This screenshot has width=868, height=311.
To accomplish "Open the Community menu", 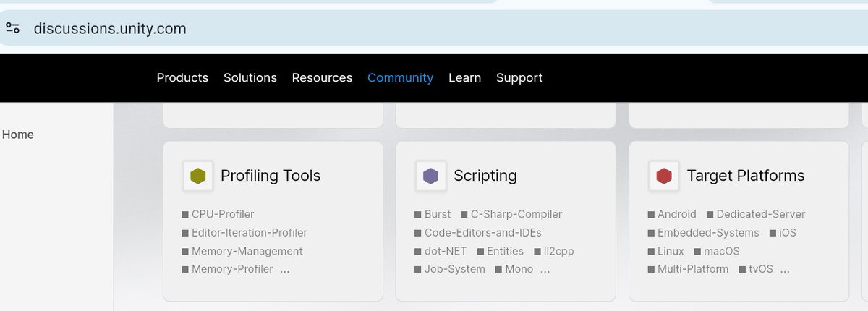I will [400, 77].
